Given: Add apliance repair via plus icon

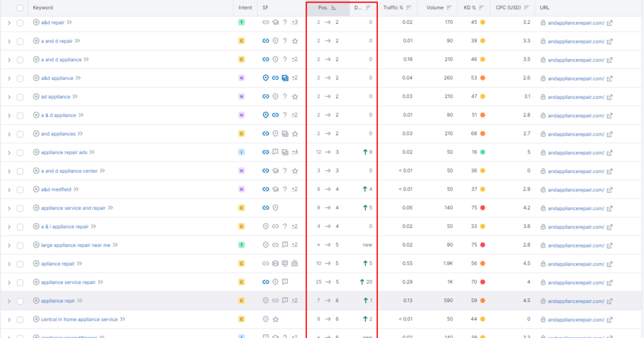Looking at the screenshot, I should pos(36,264).
